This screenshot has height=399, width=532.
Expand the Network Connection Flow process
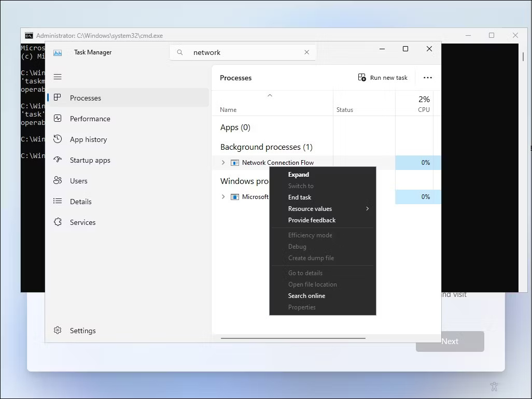click(x=223, y=162)
